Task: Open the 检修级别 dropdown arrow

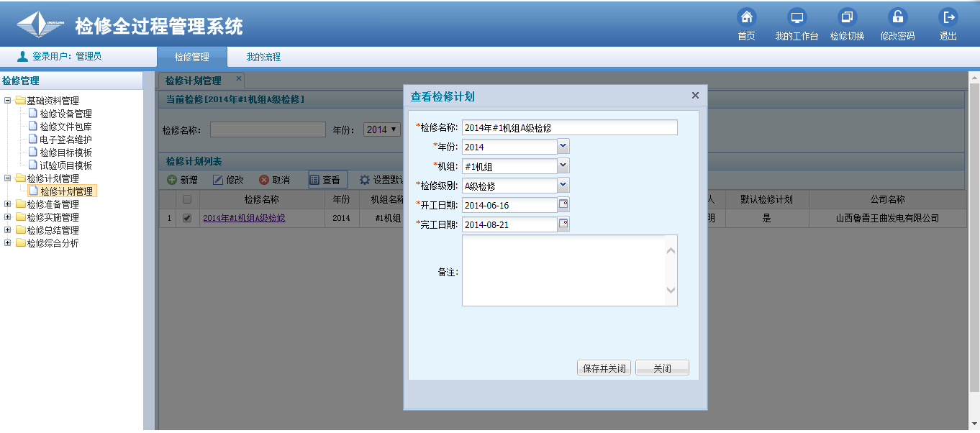Action: (x=563, y=186)
